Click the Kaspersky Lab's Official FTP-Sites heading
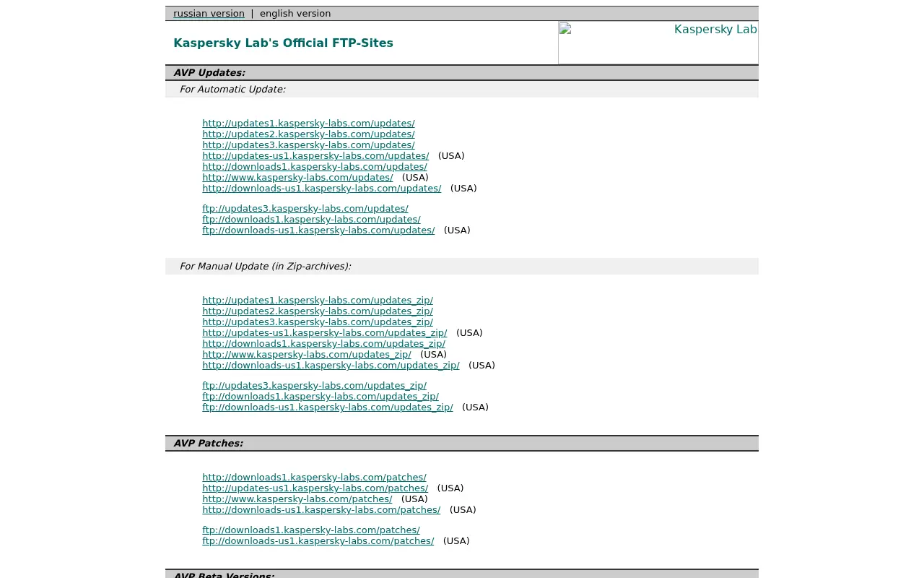The width and height of the screenshot is (924, 578). pos(283,43)
